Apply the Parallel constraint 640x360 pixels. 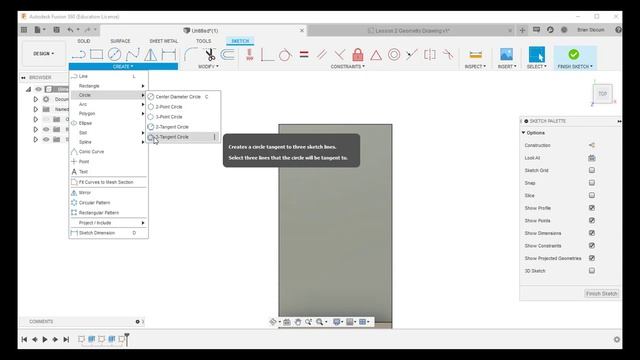[x=322, y=54]
